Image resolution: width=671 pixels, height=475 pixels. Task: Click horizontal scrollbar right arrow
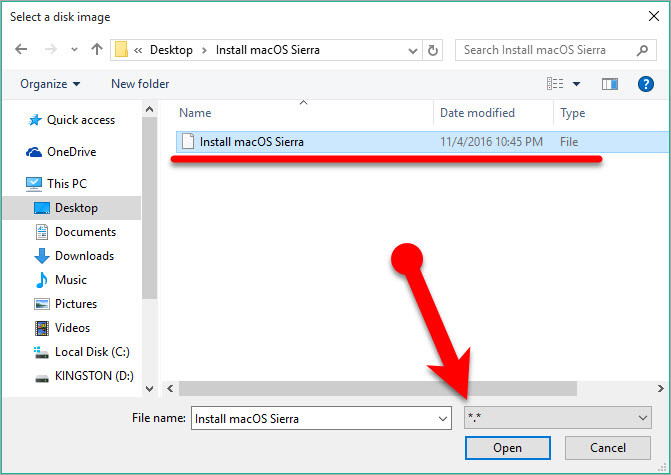pos(660,389)
